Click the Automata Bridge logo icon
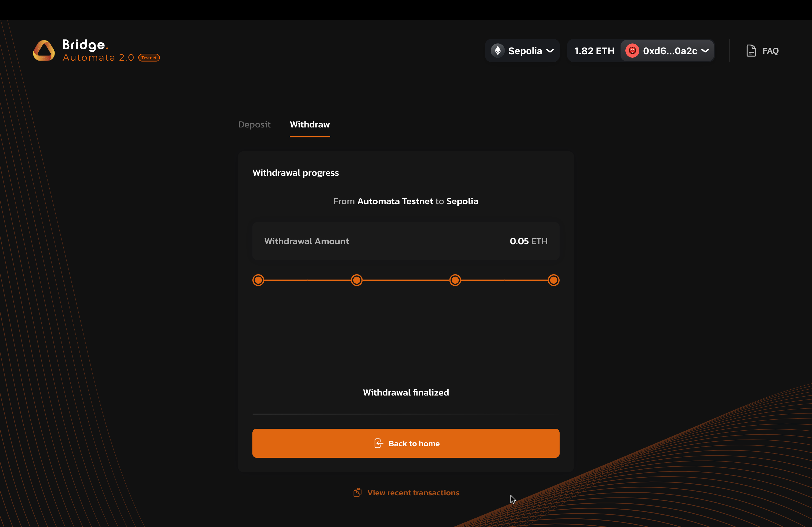Image resolution: width=812 pixels, height=527 pixels. 44,50
